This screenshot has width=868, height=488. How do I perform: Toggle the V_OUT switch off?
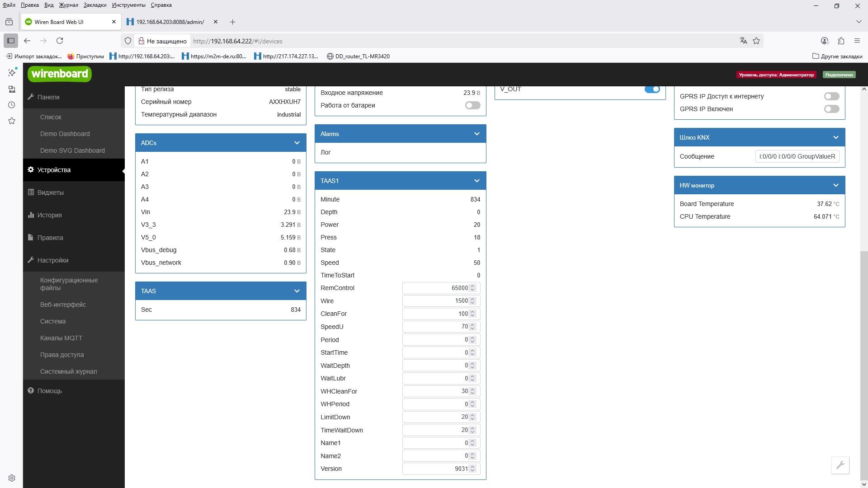point(652,89)
